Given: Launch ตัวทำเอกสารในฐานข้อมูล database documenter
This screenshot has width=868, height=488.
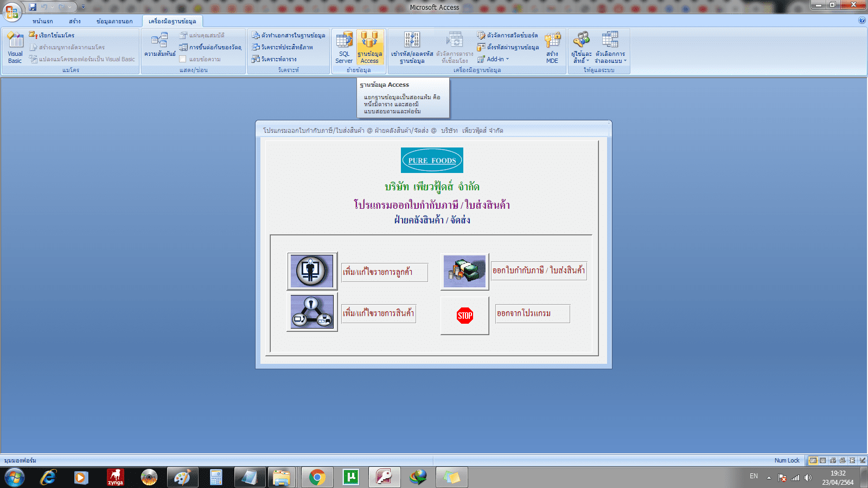Looking at the screenshot, I should 288,35.
